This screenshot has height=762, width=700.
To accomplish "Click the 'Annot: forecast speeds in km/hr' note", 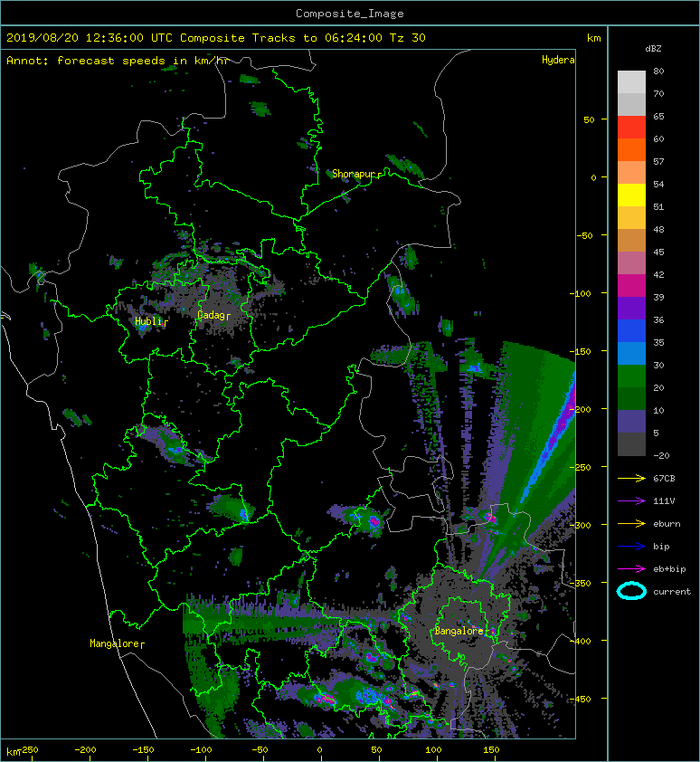I will click(118, 61).
